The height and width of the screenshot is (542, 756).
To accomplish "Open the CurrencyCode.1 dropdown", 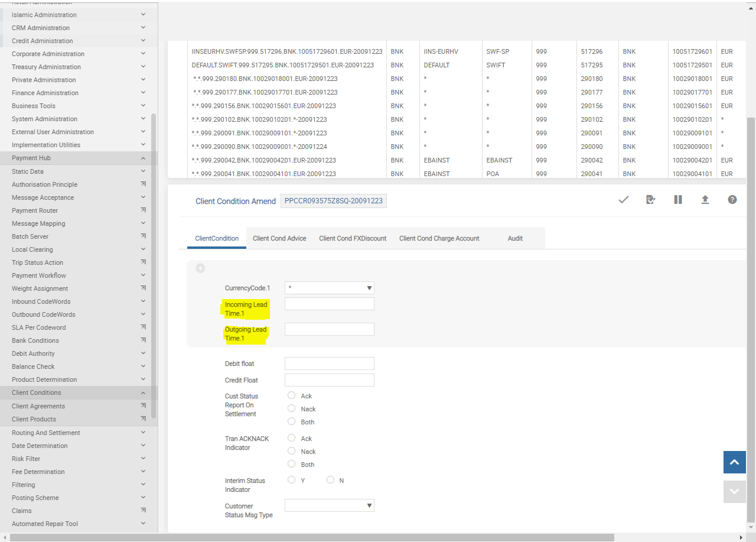I will pyautogui.click(x=329, y=288).
